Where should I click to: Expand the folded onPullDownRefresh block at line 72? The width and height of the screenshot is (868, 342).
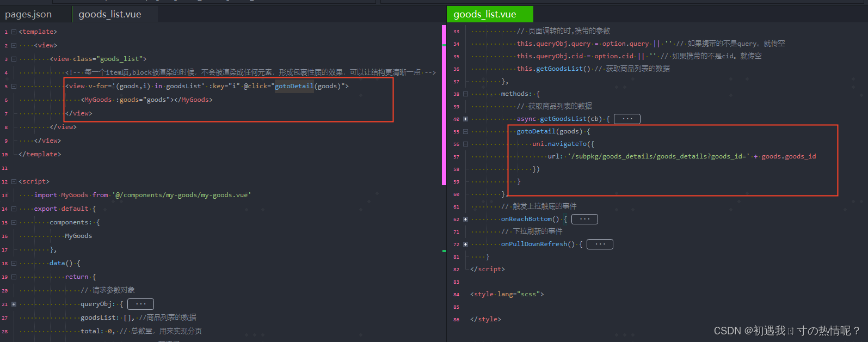pyautogui.click(x=465, y=245)
